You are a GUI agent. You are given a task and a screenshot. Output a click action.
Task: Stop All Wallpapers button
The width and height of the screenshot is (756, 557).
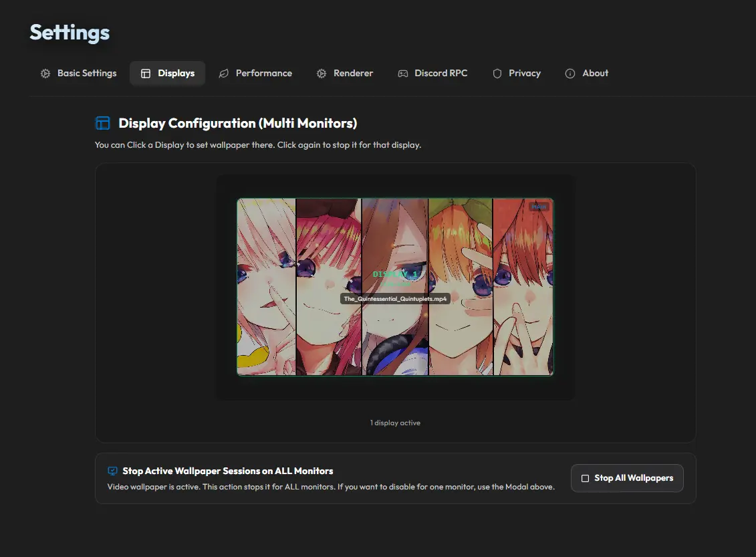click(x=627, y=478)
